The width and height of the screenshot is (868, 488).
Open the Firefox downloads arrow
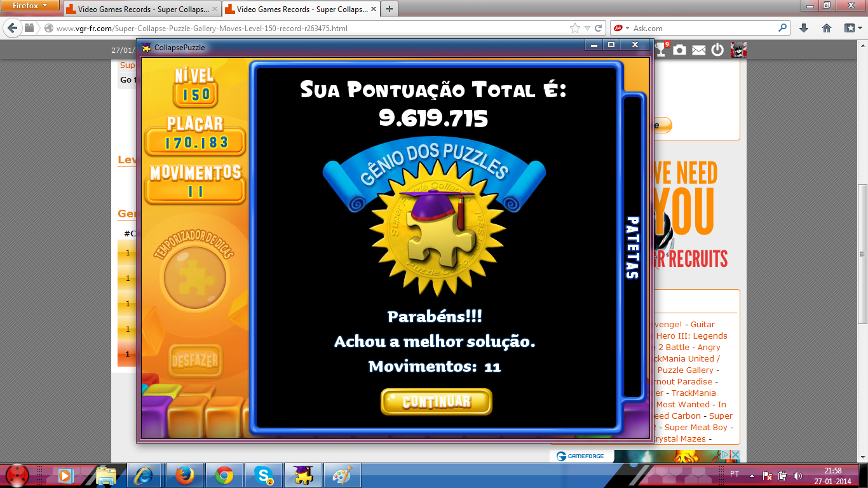pyautogui.click(x=804, y=28)
